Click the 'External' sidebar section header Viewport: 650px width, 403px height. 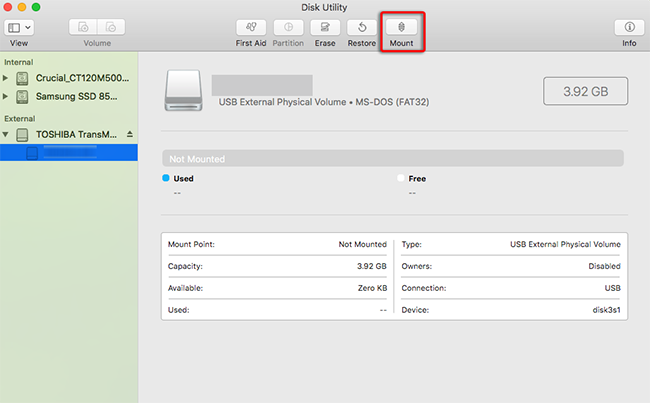point(19,119)
